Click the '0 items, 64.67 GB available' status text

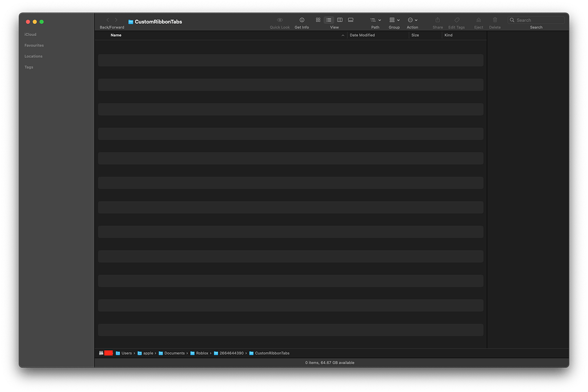(330, 362)
